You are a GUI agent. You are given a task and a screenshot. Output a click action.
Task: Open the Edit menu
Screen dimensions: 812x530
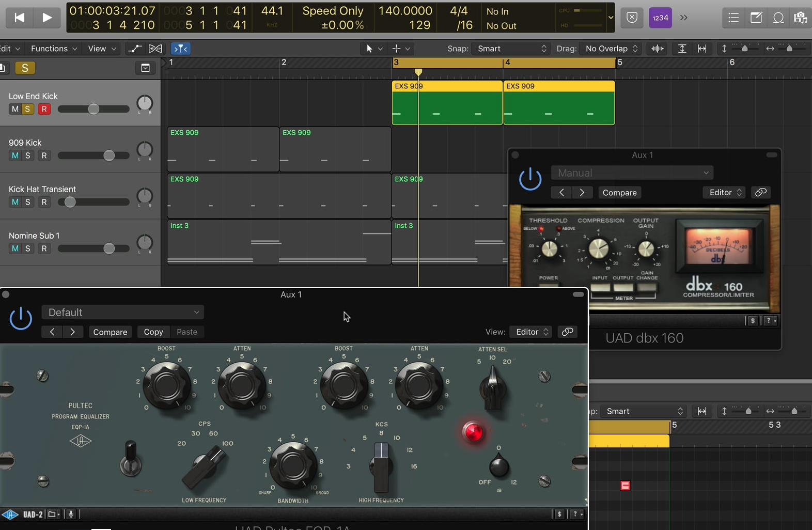10,49
